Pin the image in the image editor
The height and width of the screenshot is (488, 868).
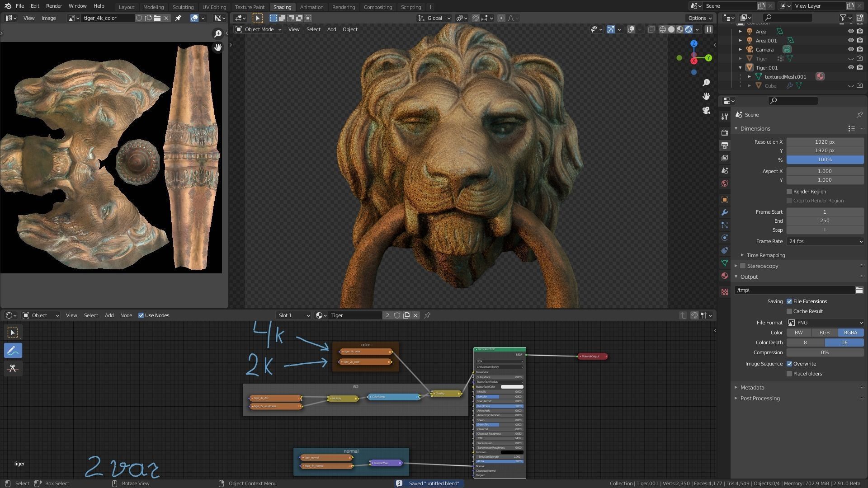pos(178,18)
